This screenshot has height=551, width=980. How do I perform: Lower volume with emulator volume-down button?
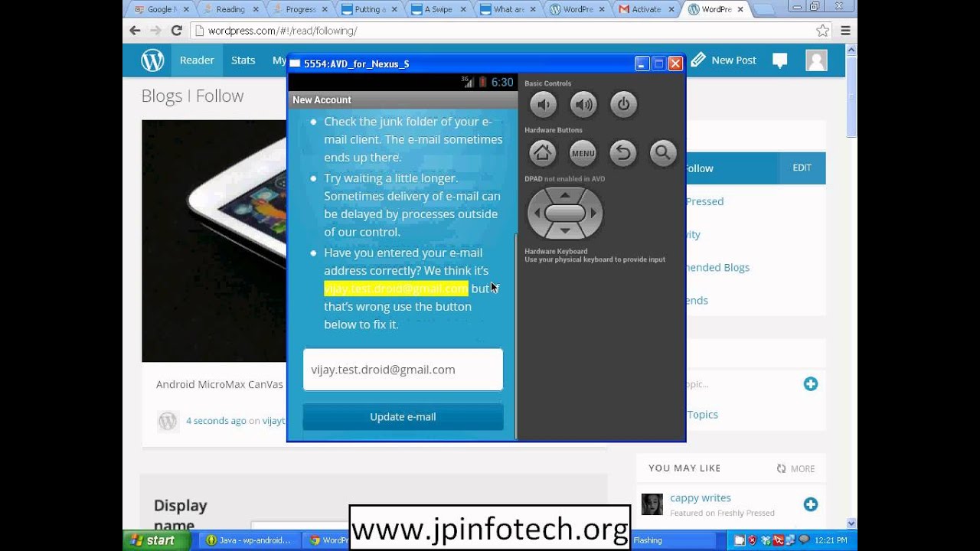point(543,105)
